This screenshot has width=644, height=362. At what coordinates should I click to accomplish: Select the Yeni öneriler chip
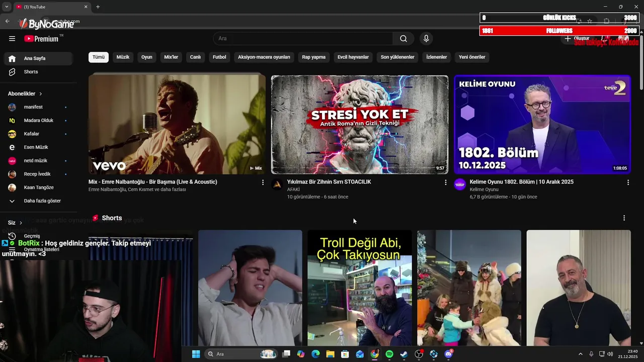(x=472, y=57)
